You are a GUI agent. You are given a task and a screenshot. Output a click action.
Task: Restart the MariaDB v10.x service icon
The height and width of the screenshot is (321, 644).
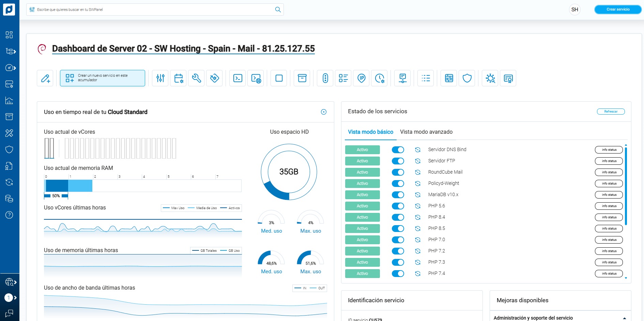click(x=418, y=195)
